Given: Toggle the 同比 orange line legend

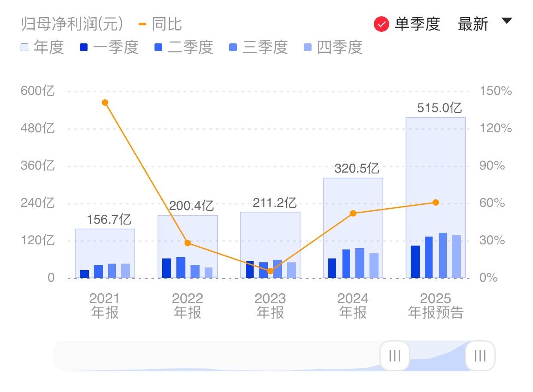Looking at the screenshot, I should (x=161, y=24).
